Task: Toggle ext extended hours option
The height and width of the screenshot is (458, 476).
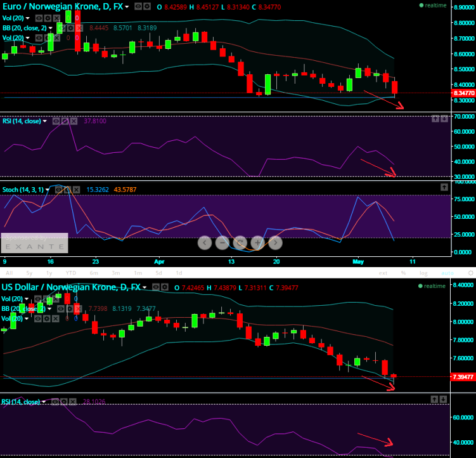Action: click(383, 273)
